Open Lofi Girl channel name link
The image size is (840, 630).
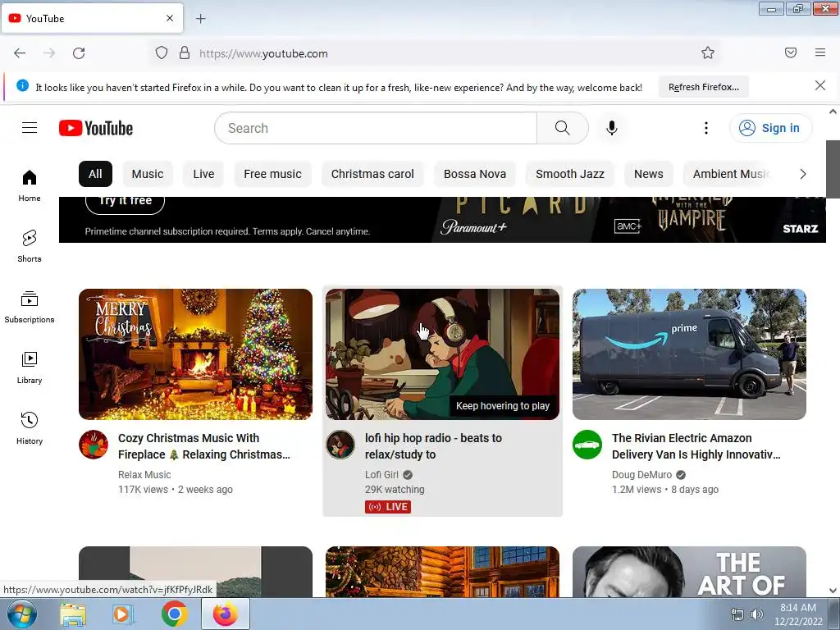pos(381,475)
